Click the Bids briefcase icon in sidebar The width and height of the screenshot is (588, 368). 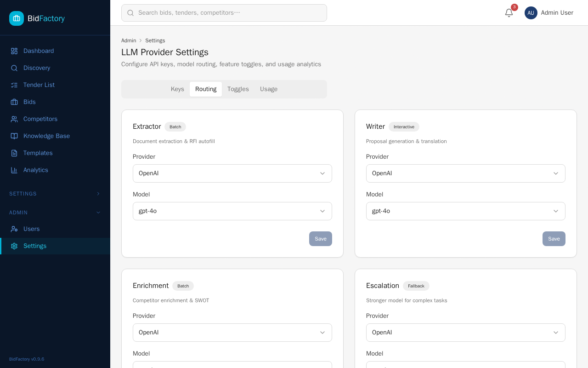14,102
